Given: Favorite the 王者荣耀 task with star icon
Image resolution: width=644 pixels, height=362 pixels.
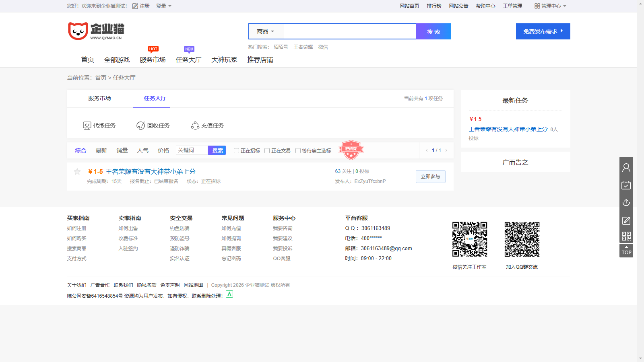Looking at the screenshot, I should [x=77, y=172].
